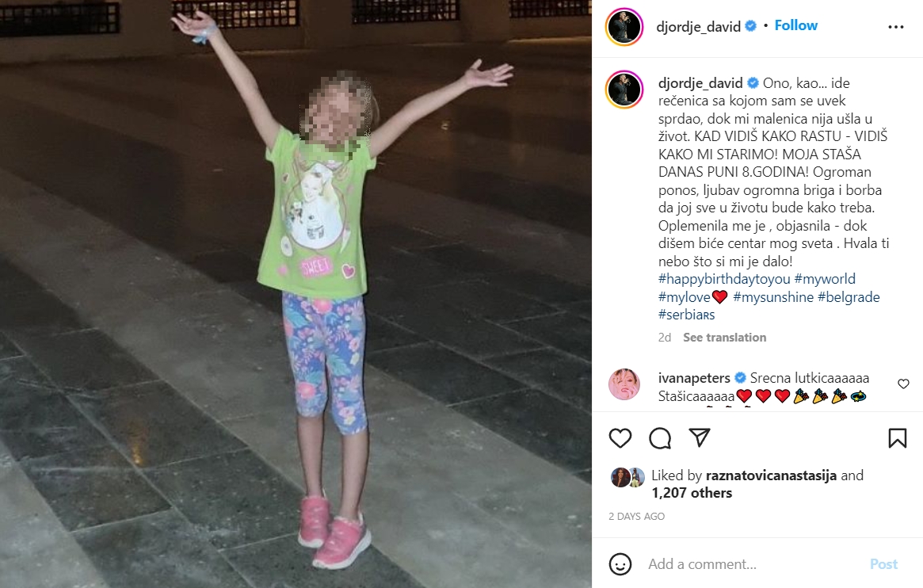Image resolution: width=923 pixels, height=588 pixels.
Task: Show the list of 1,207 others who liked
Action: pos(692,493)
